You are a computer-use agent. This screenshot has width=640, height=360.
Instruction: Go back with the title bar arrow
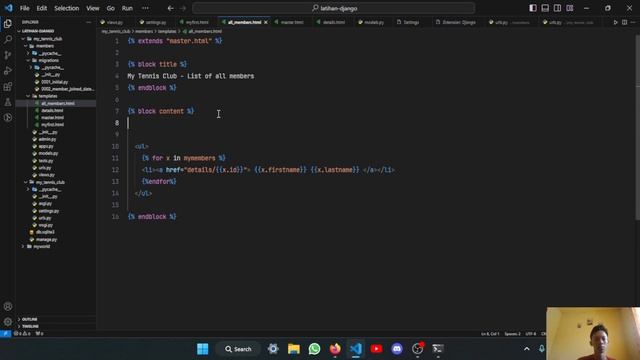pyautogui.click(x=171, y=8)
